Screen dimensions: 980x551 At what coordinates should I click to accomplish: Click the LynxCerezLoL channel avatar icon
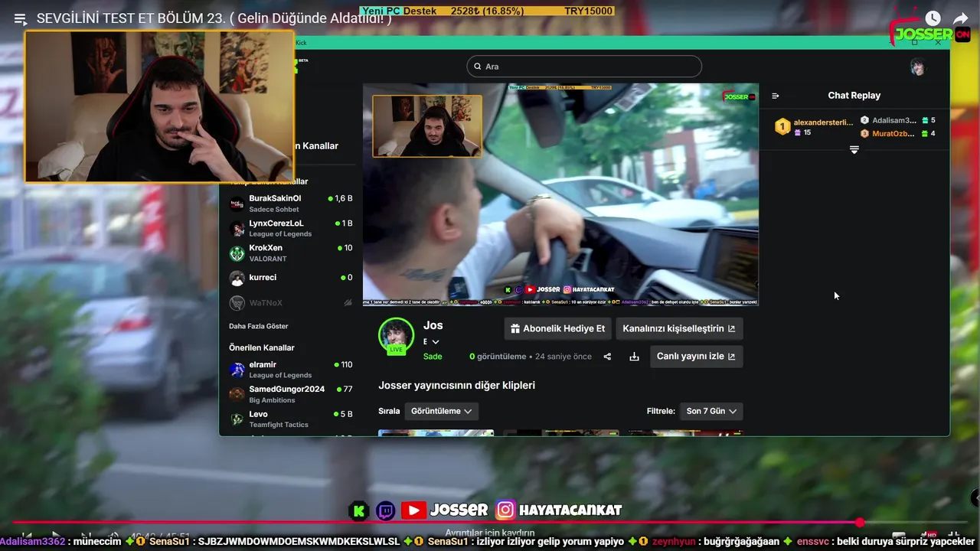coord(237,228)
